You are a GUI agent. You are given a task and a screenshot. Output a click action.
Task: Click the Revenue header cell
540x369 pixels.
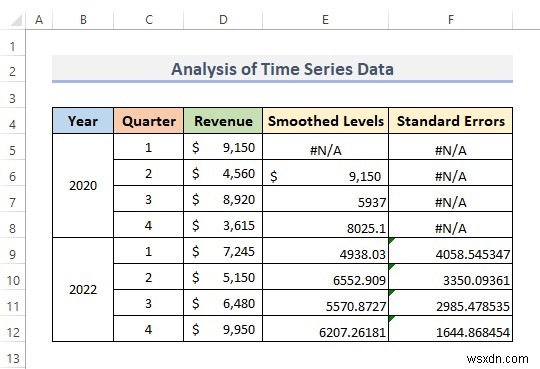(x=223, y=121)
